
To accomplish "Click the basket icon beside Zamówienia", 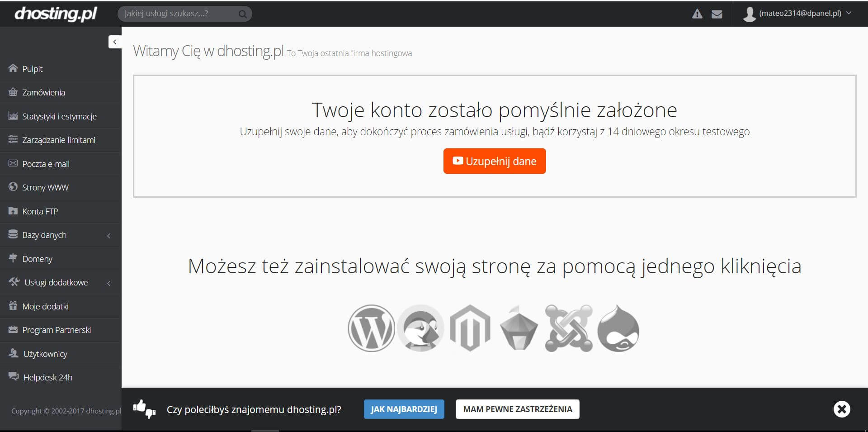I will pyautogui.click(x=13, y=92).
